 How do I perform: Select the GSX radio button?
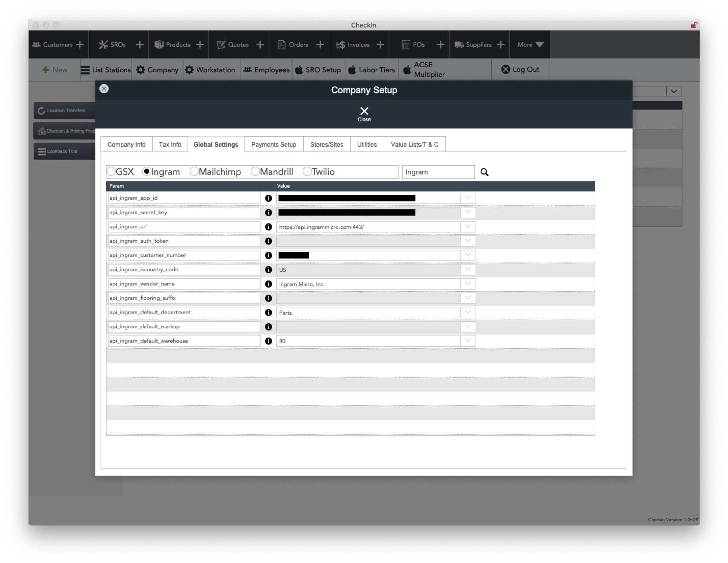pos(111,172)
